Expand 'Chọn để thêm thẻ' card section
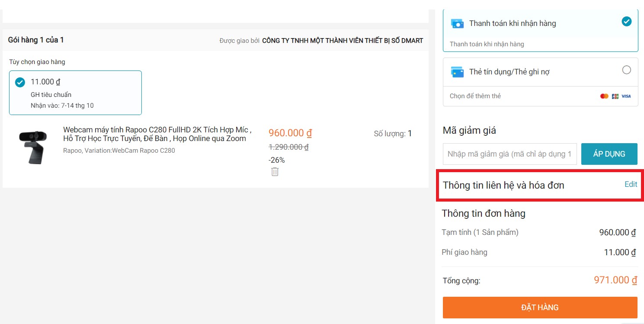The image size is (644, 324). point(475,96)
